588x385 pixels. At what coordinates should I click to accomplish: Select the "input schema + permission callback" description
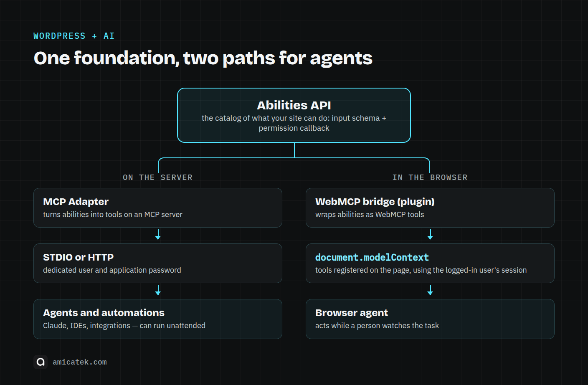click(x=294, y=123)
